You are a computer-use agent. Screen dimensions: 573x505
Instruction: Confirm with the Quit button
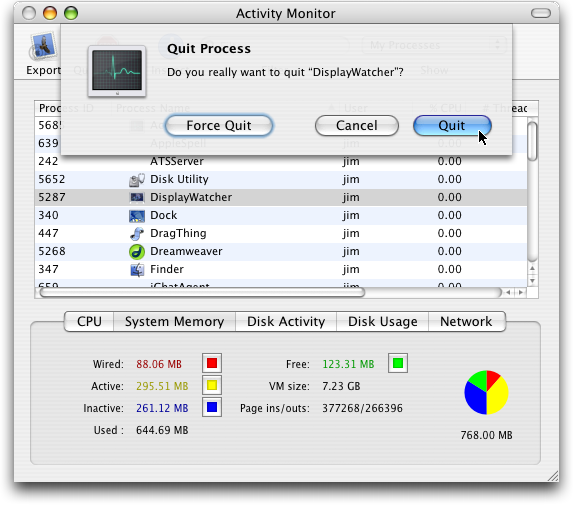click(x=452, y=126)
